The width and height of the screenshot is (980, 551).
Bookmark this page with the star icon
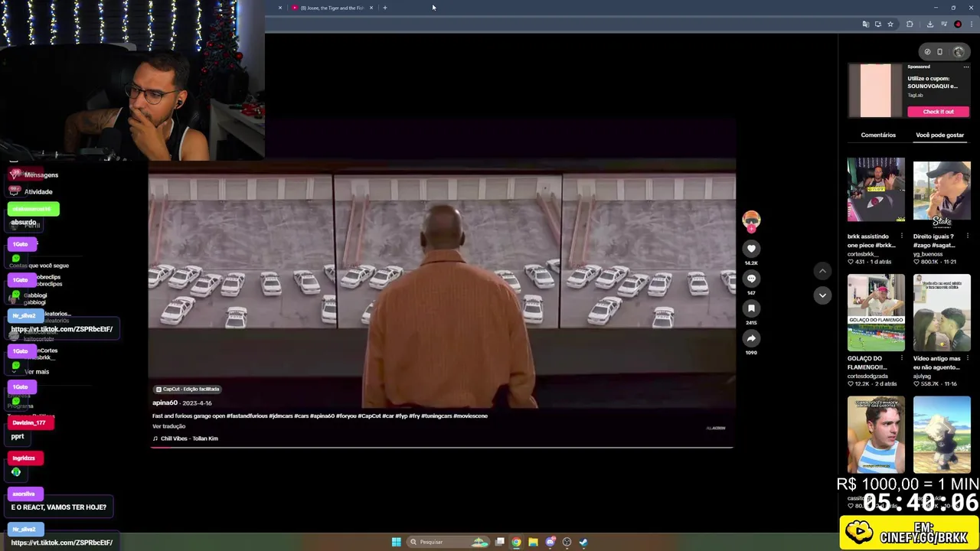click(x=890, y=24)
